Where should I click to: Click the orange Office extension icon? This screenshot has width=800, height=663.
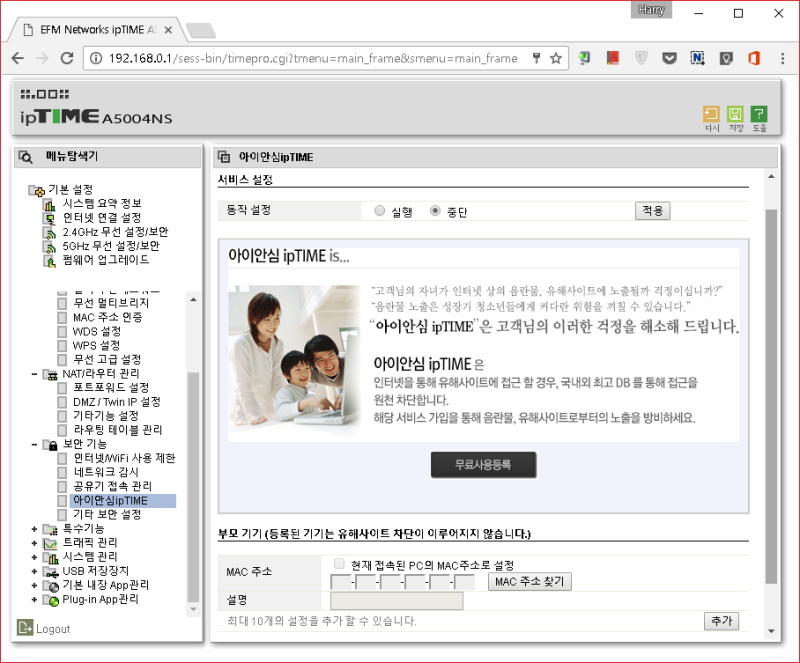click(755, 58)
